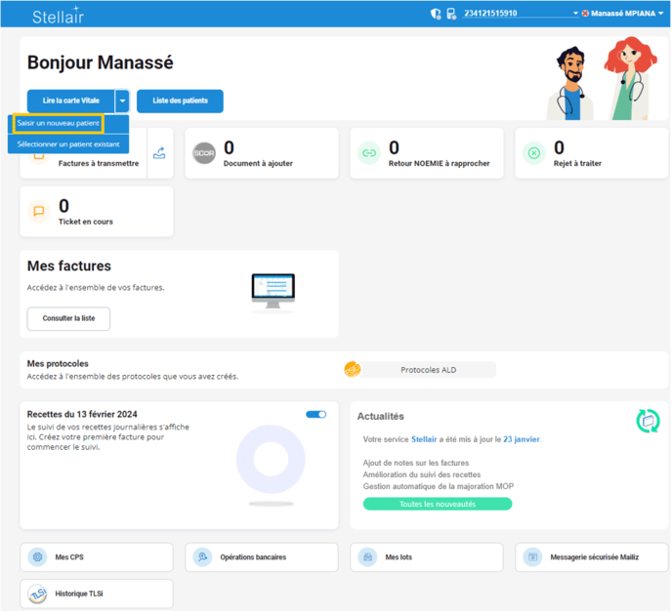Click the shield security icon in header

(x=436, y=14)
